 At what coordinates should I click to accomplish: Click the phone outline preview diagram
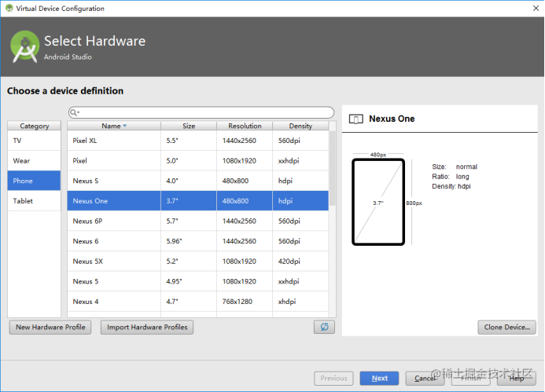[x=378, y=202]
